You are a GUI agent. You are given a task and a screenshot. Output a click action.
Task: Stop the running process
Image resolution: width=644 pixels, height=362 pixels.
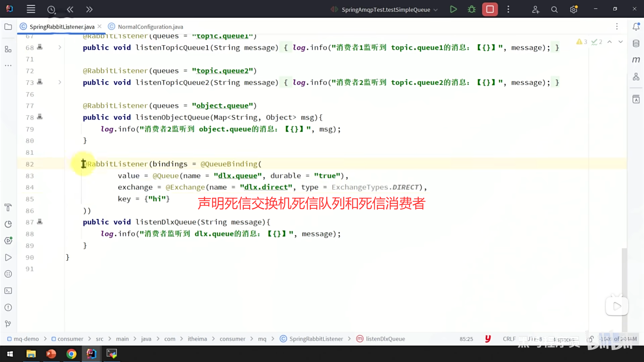[x=490, y=9]
